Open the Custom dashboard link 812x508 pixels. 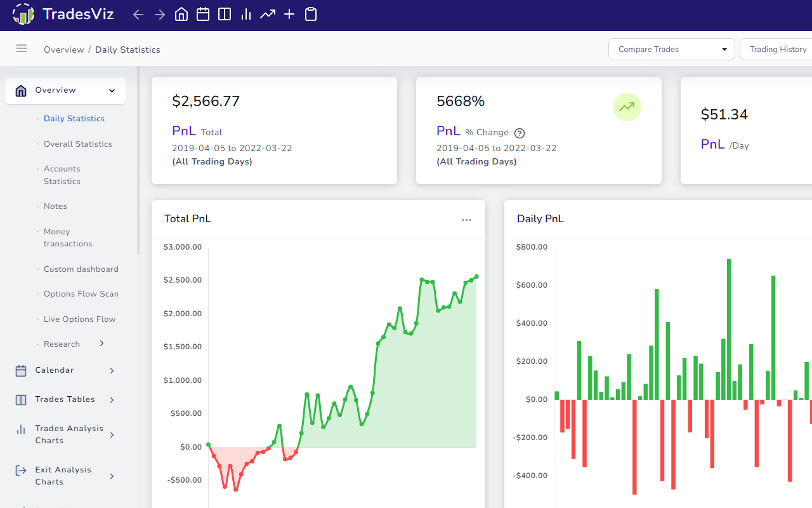[x=81, y=269]
